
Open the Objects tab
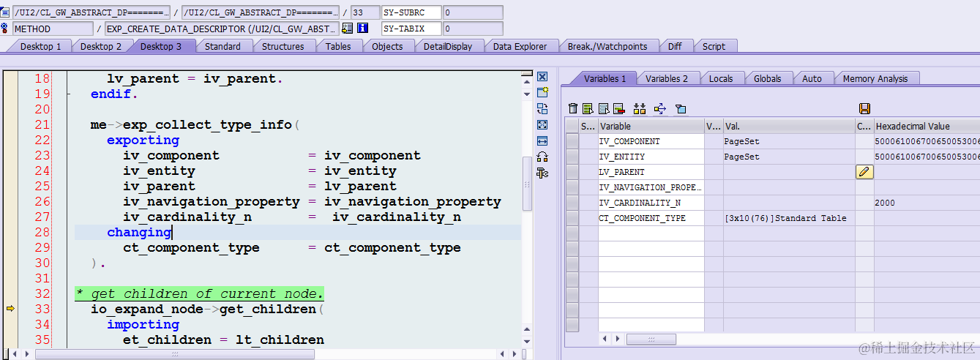[x=387, y=46]
